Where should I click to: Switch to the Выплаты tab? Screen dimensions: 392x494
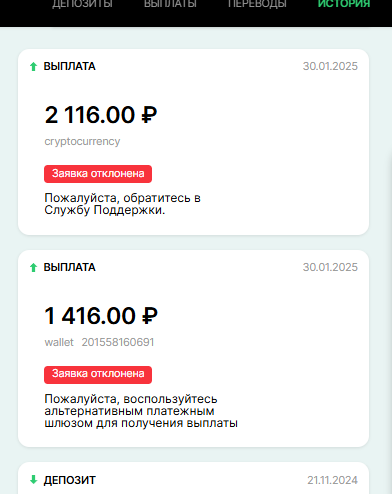pyautogui.click(x=170, y=4)
